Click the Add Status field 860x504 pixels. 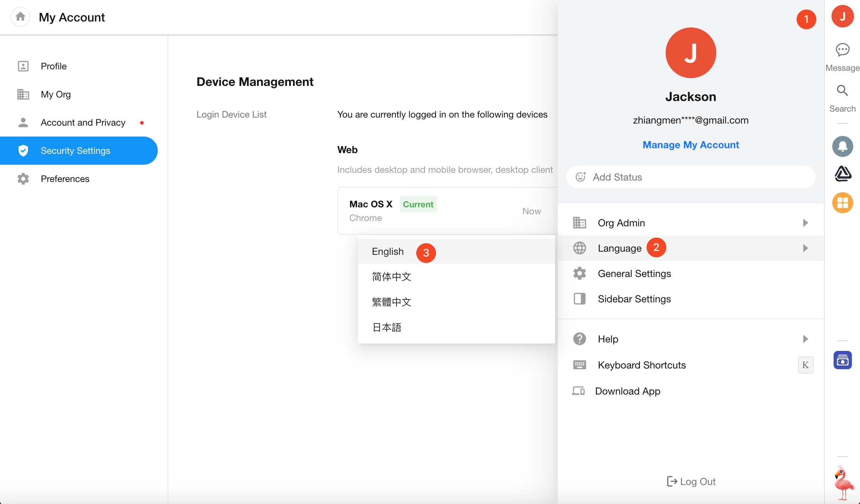[x=690, y=177]
